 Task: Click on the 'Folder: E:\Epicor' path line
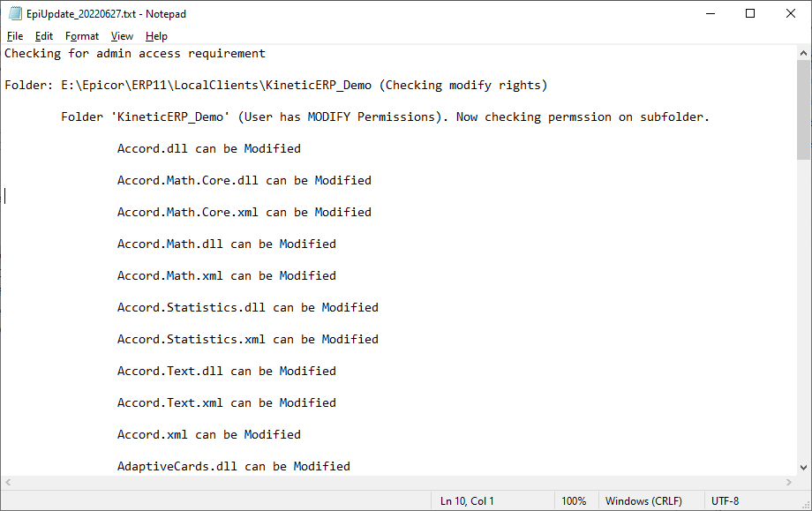tap(276, 85)
